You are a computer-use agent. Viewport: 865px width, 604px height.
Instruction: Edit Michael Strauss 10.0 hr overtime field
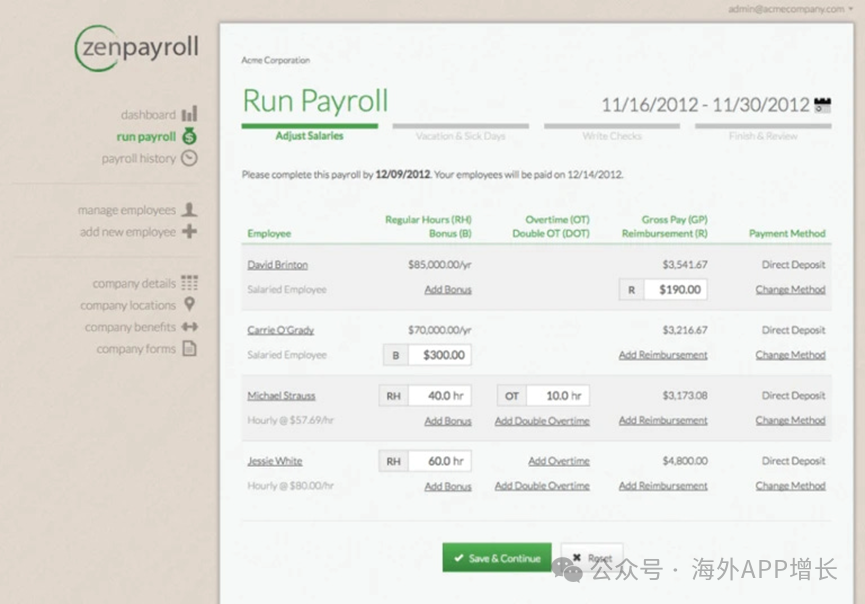[x=558, y=395]
